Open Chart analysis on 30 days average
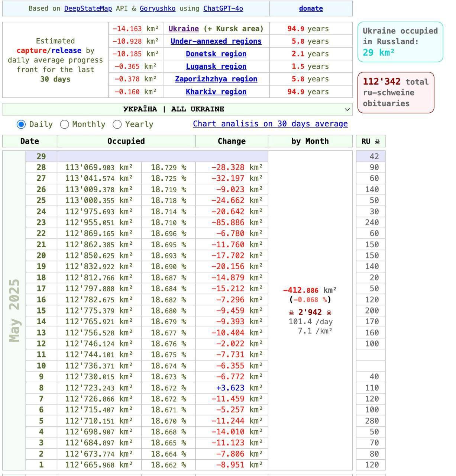This screenshot has height=476, width=456. [x=270, y=124]
